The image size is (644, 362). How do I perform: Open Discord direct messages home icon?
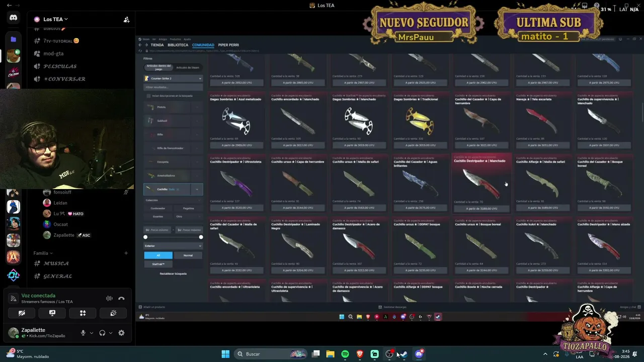[14, 18]
